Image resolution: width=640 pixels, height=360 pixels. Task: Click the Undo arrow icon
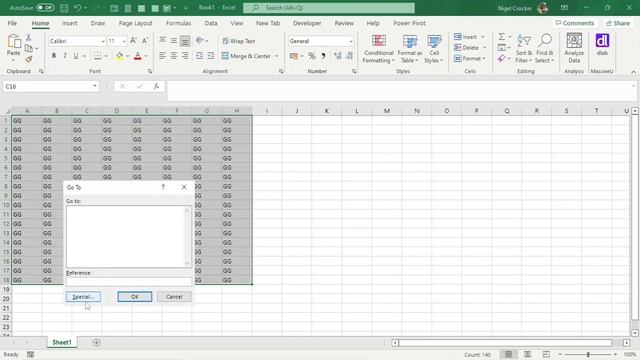[78, 8]
